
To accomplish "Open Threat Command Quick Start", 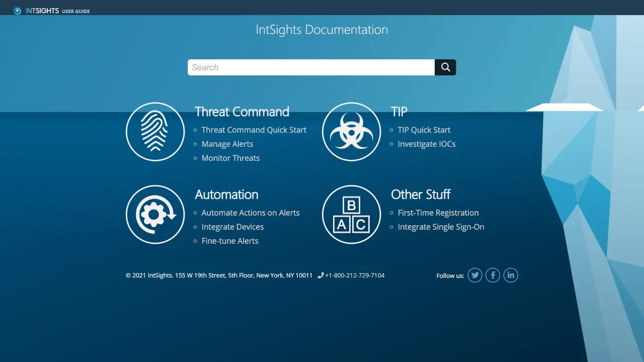I will [x=254, y=130].
